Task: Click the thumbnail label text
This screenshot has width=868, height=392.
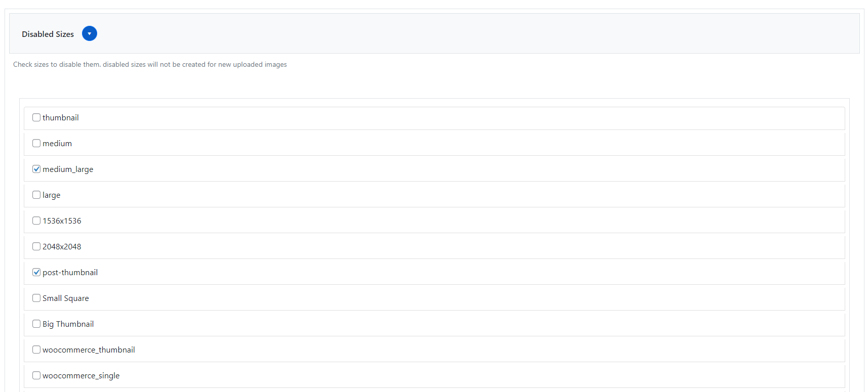Action: click(x=61, y=118)
